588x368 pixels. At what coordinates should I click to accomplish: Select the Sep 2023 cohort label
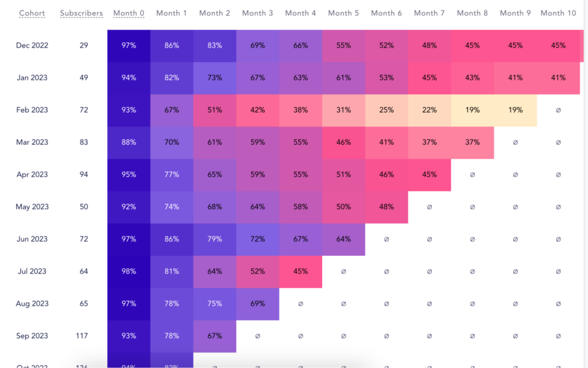point(32,336)
